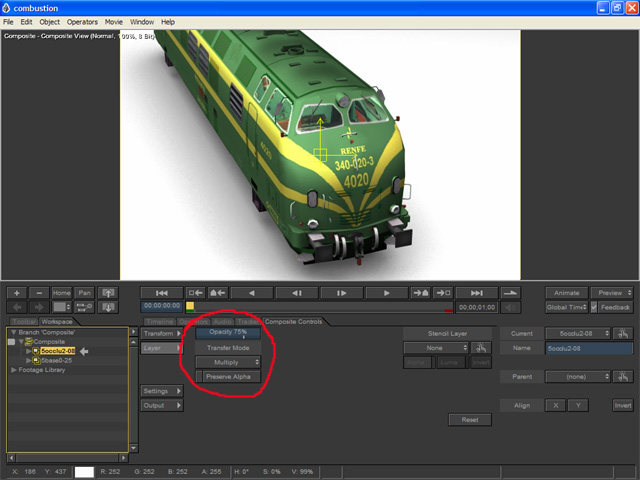Image resolution: width=640 pixels, height=480 pixels.
Task: Click the Opacity 75% slider
Action: click(228, 332)
